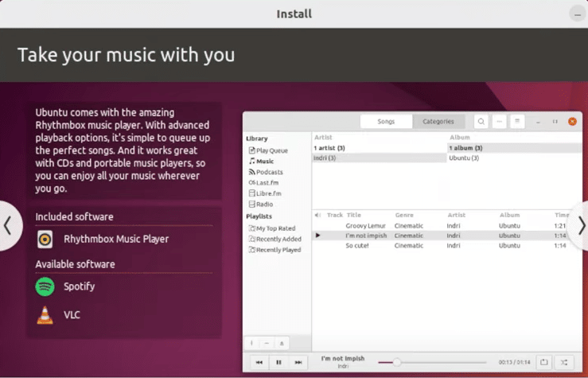Select Indri (3) in the Artist list
The image size is (588, 378).
(379, 158)
